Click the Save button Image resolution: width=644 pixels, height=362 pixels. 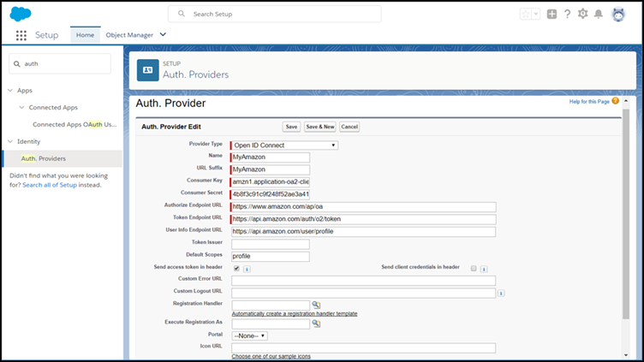pyautogui.click(x=291, y=127)
